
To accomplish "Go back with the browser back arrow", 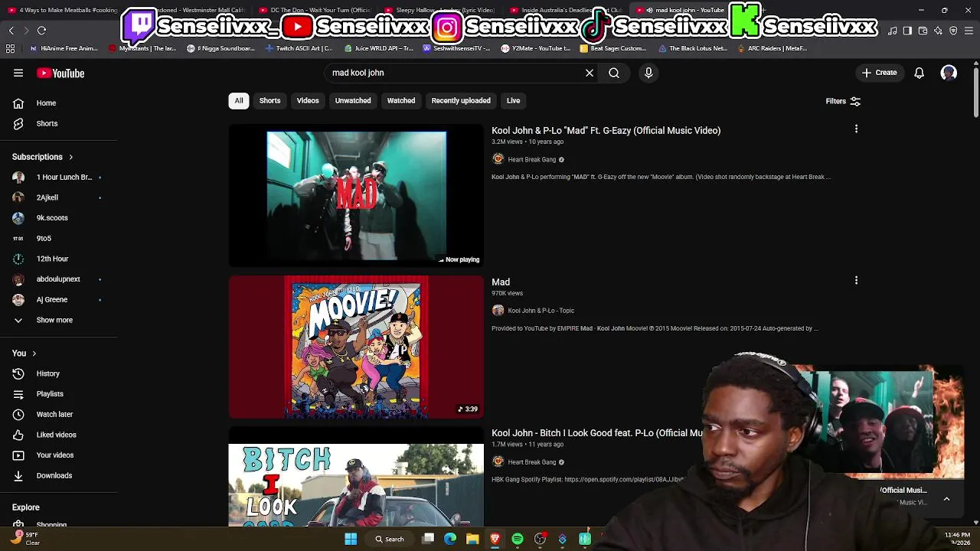I will [x=11, y=31].
